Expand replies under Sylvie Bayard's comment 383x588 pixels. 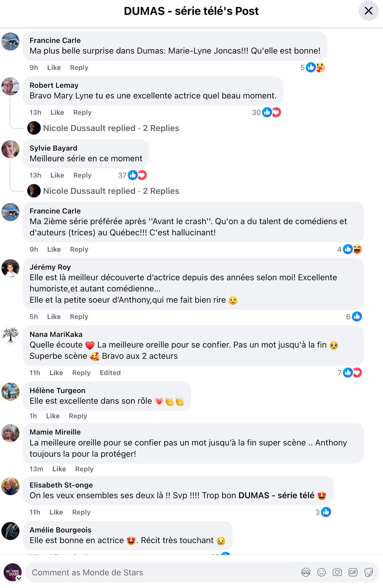[111, 191]
